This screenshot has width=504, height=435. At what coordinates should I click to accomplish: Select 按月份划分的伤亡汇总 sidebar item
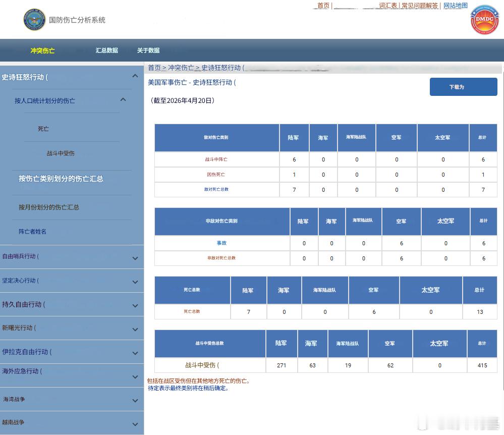tap(49, 207)
